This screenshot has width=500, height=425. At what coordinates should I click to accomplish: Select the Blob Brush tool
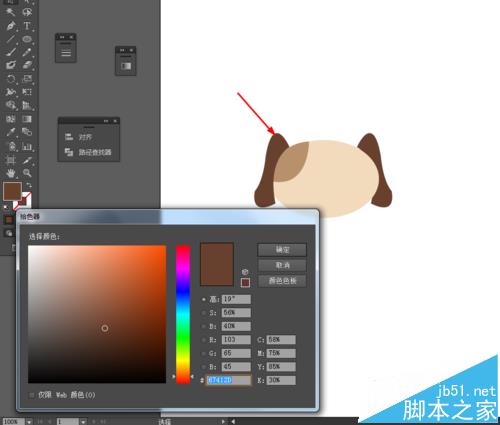10,65
